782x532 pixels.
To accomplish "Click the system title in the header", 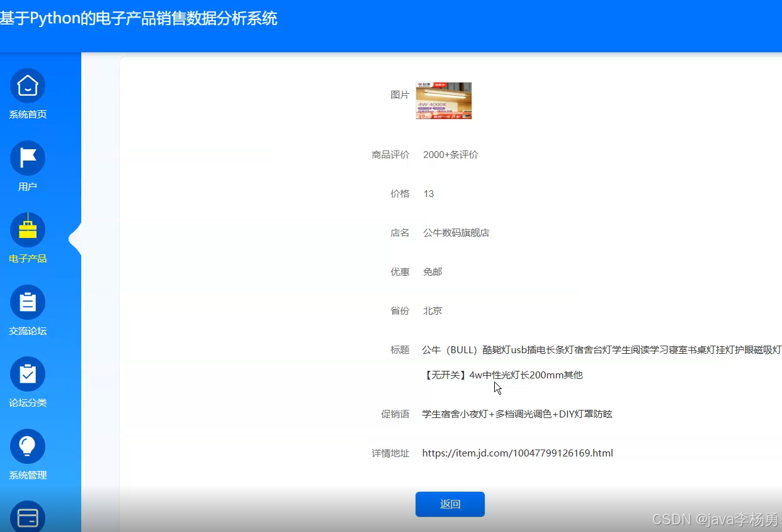I will click(x=139, y=18).
